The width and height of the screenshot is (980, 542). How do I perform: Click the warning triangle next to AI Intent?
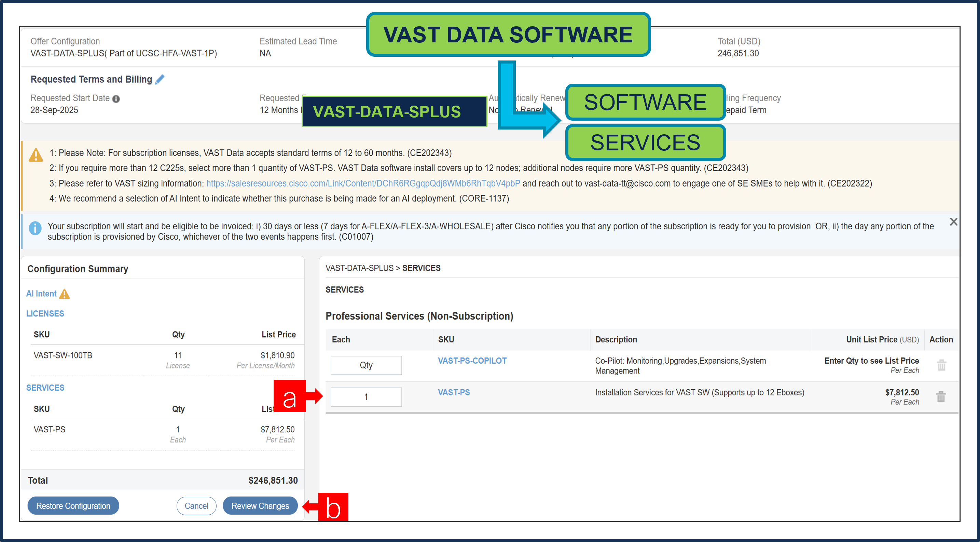pos(65,294)
